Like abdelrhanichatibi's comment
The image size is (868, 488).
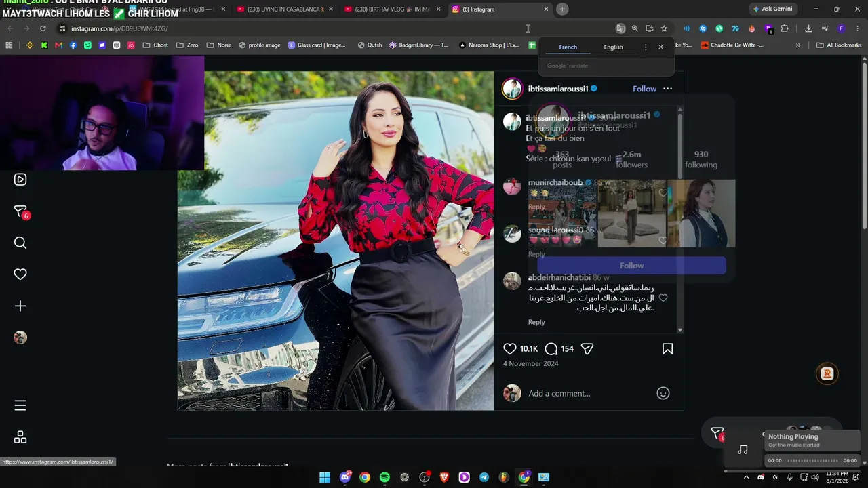tap(663, 298)
